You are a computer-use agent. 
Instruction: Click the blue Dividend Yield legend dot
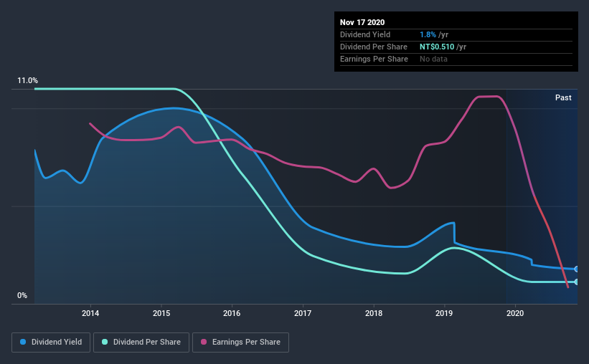tap(23, 342)
